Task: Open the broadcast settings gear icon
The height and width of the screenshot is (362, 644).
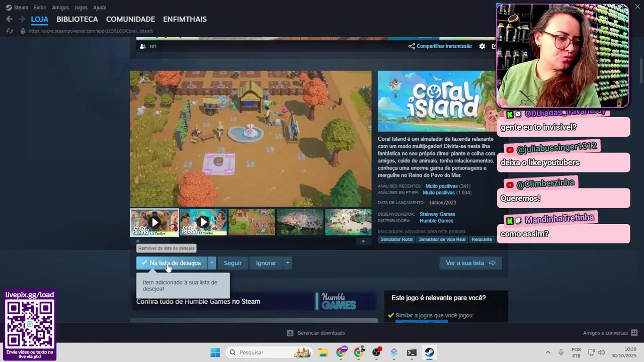Action: [482, 46]
